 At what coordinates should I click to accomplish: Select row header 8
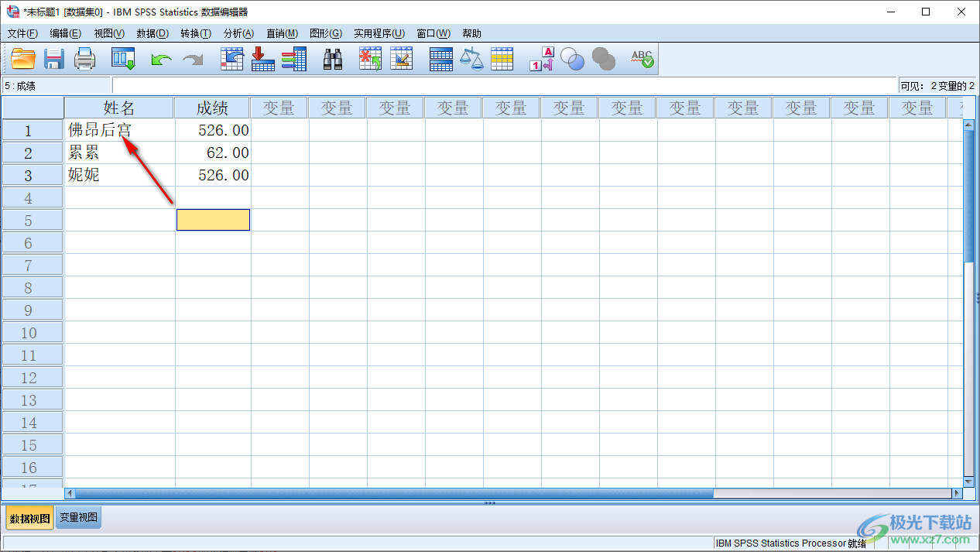33,288
